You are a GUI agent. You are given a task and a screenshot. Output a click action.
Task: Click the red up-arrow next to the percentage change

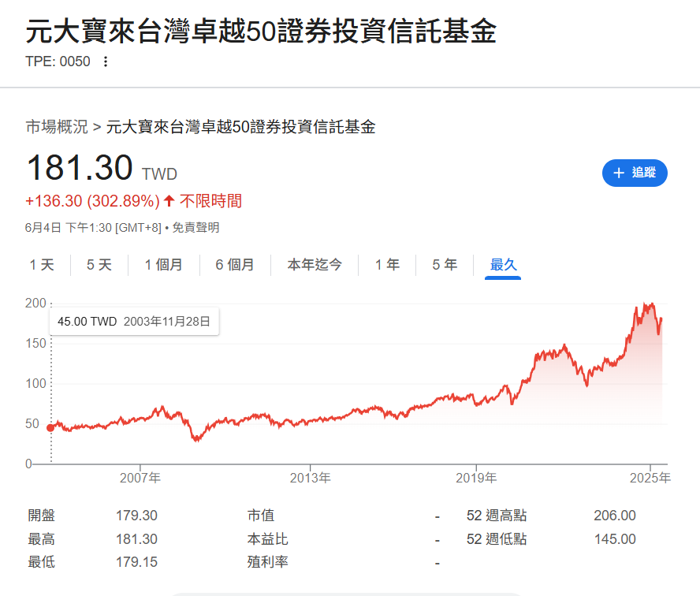click(169, 201)
